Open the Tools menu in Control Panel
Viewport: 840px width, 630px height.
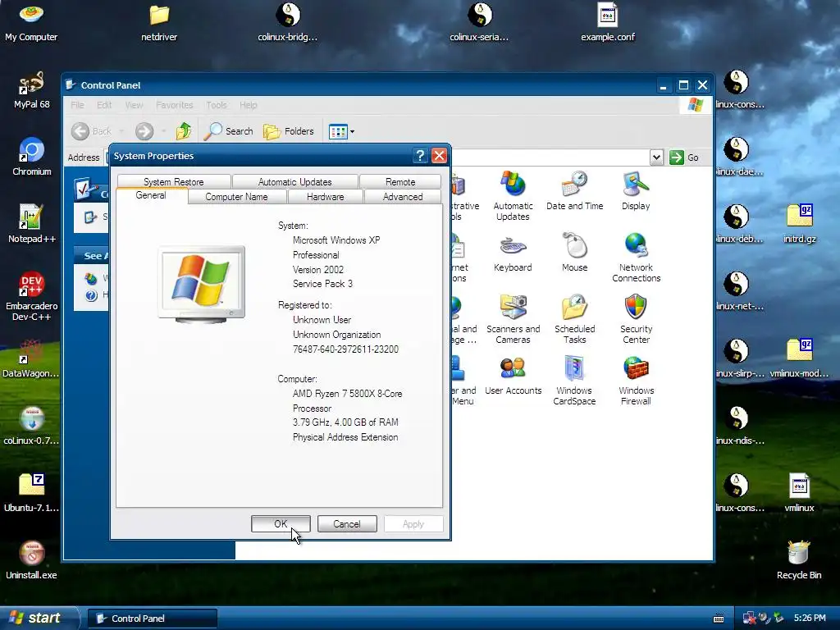pos(217,105)
